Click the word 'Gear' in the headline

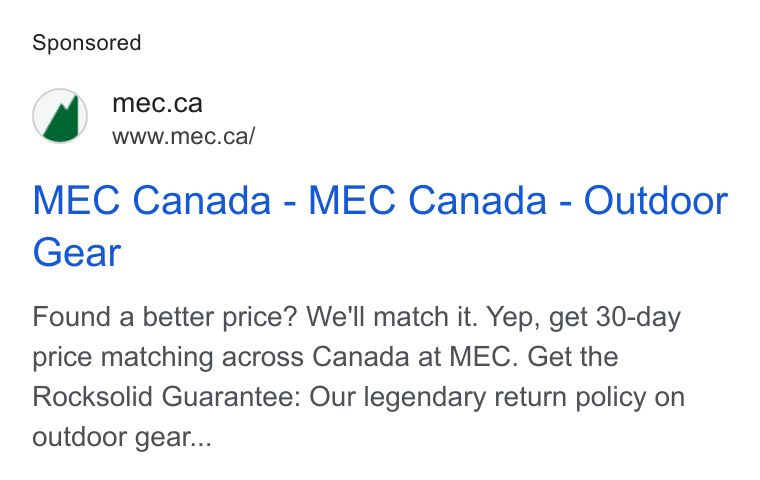coord(77,253)
